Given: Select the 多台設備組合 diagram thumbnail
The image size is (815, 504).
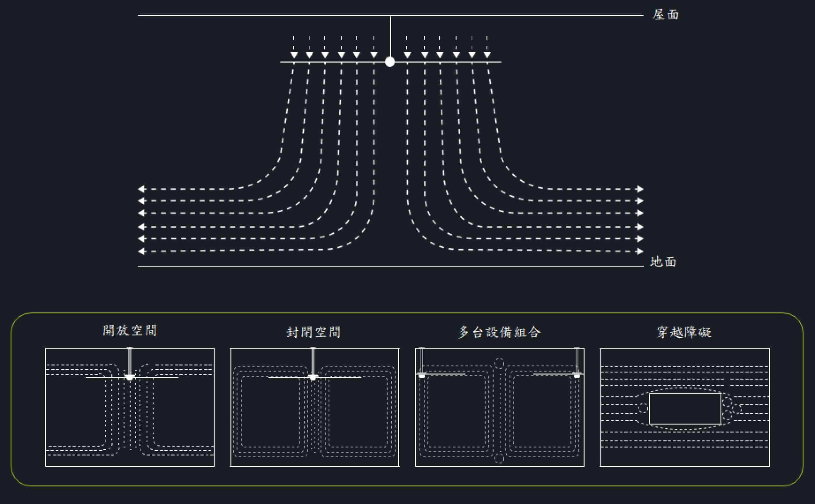Looking at the screenshot, I should coord(500,407).
